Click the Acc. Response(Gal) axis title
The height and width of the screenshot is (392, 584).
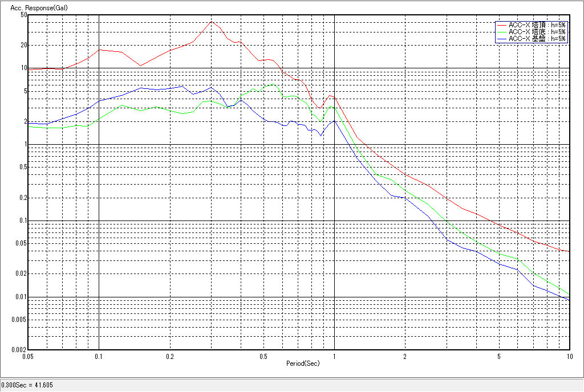[x=35, y=8]
